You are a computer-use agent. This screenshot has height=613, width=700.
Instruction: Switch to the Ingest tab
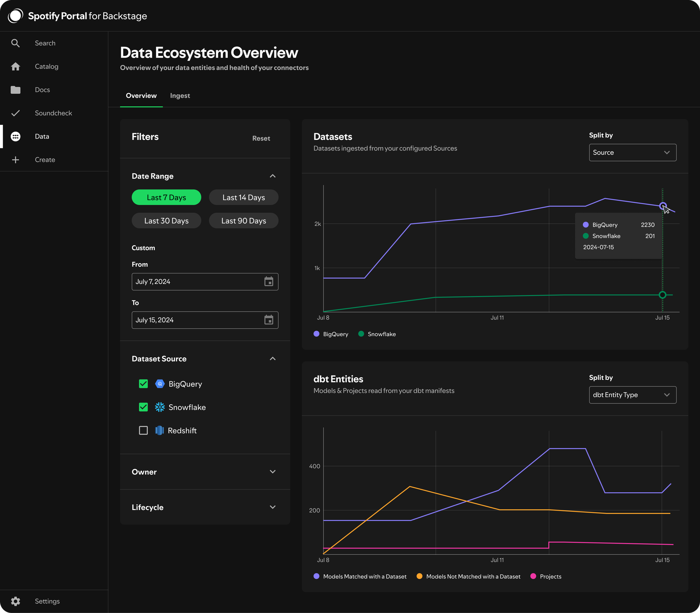pyautogui.click(x=180, y=96)
